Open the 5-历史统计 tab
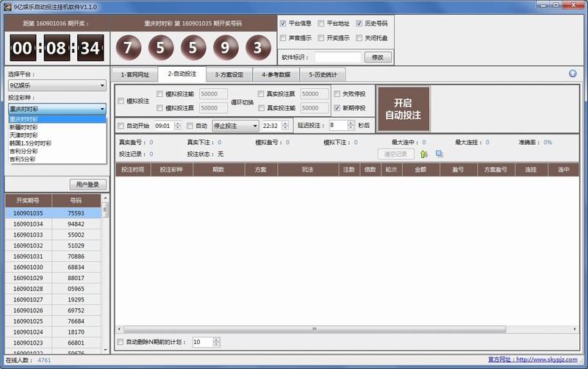The image size is (588, 369). click(321, 74)
